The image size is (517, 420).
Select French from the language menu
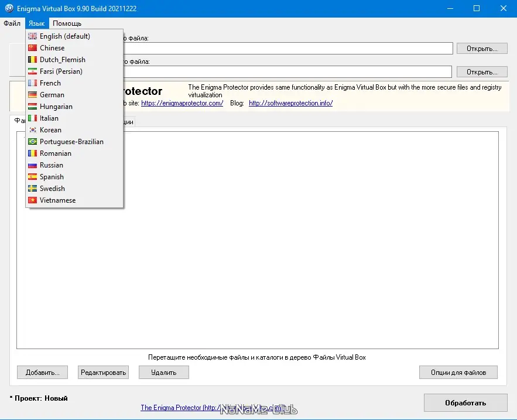click(x=74, y=83)
